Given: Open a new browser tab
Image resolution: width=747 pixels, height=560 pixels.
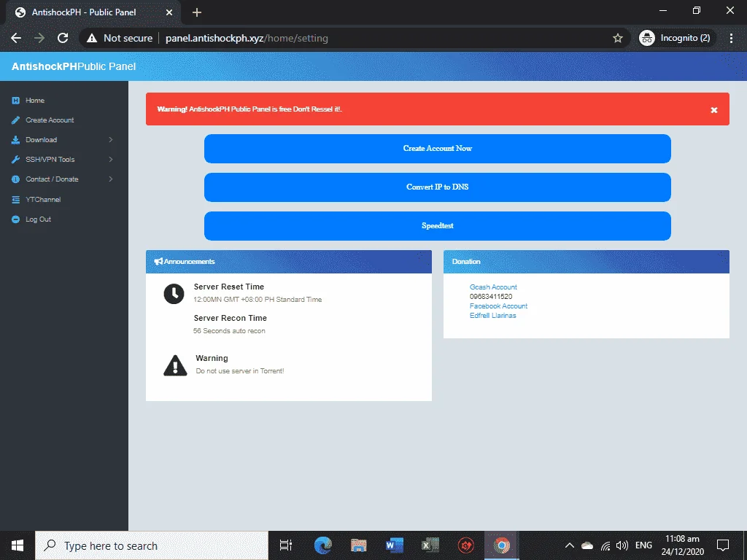Looking at the screenshot, I should (x=197, y=12).
